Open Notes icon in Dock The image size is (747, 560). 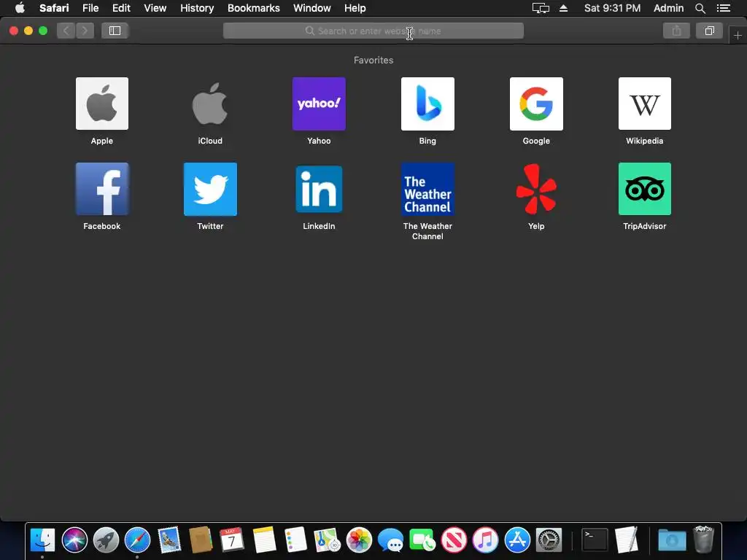[264, 540]
